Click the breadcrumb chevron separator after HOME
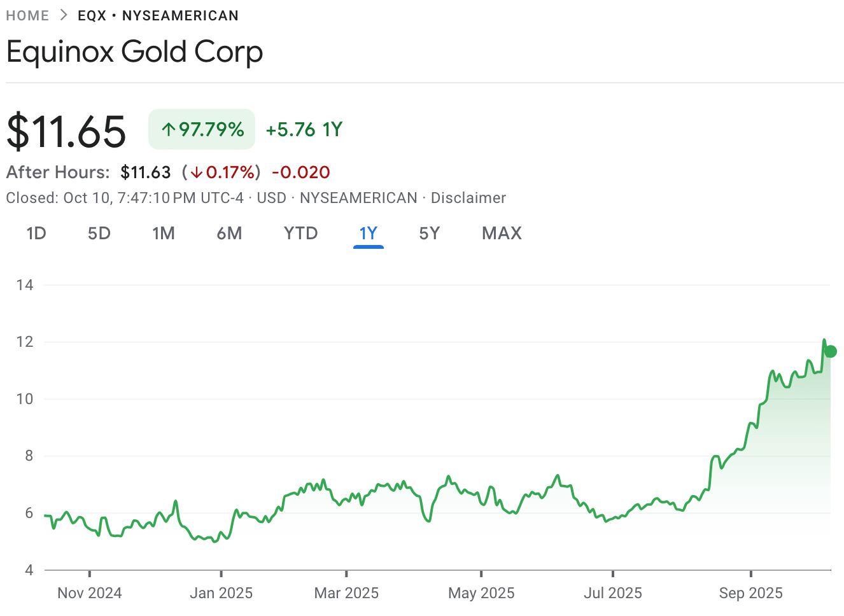 [64, 15]
